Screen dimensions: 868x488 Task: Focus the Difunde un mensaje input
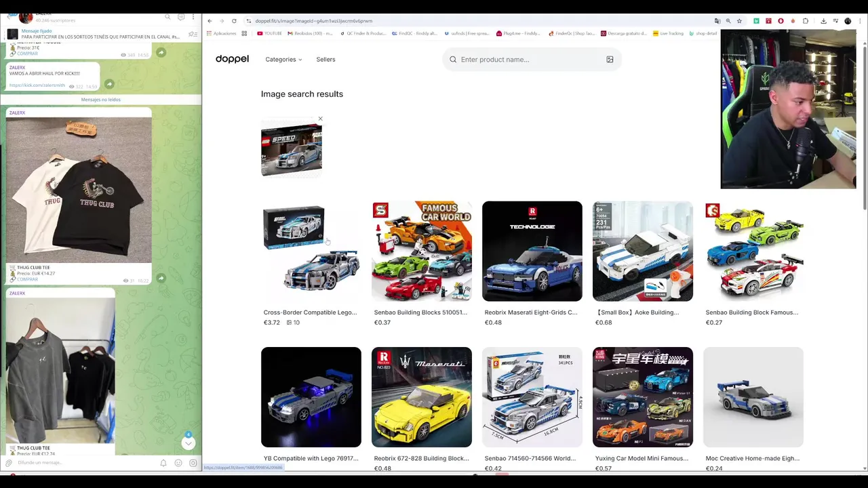pyautogui.click(x=85, y=463)
